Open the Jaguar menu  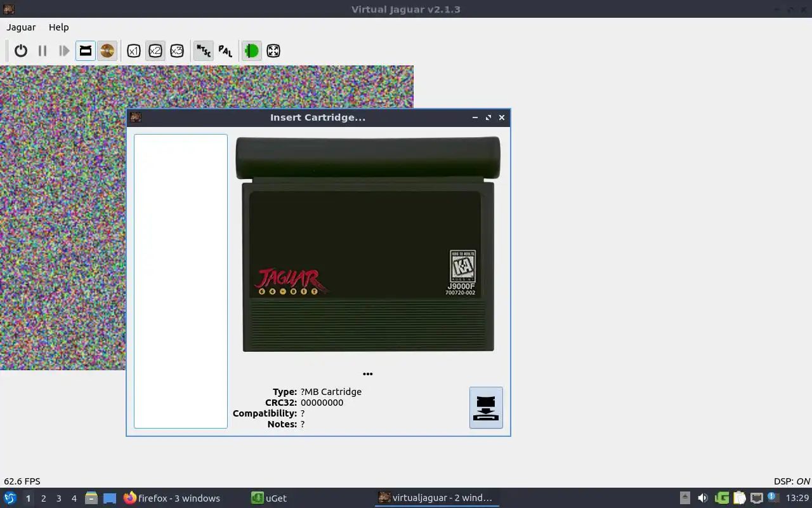point(21,27)
